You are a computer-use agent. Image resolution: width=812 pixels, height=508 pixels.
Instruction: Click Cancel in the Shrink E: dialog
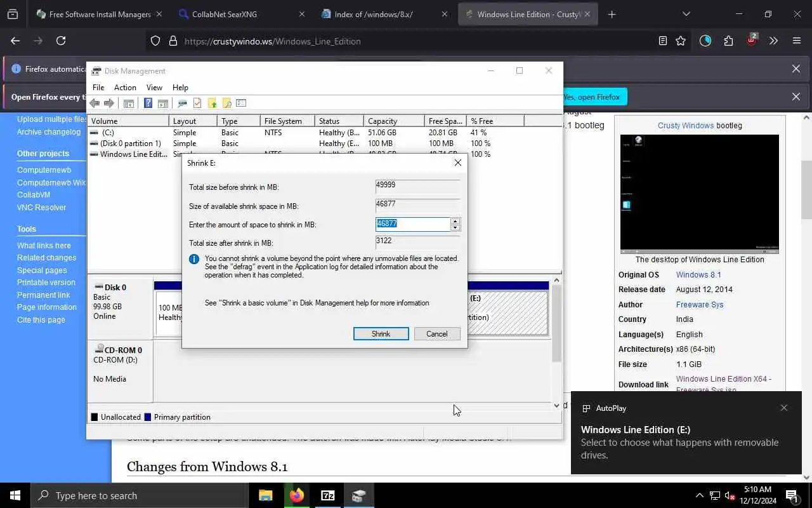[436, 333]
